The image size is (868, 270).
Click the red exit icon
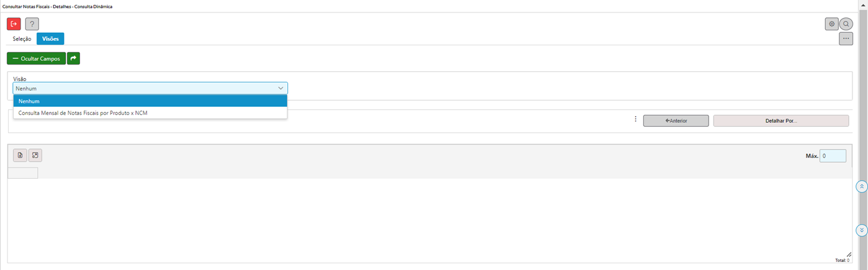pos(14,24)
